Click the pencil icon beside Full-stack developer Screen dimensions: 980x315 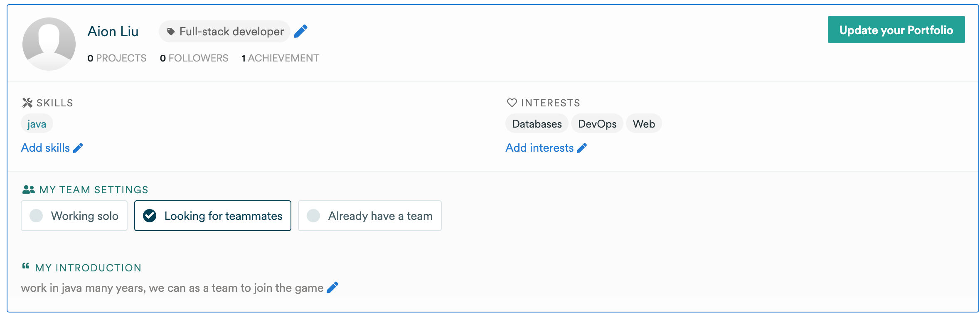[x=300, y=31]
